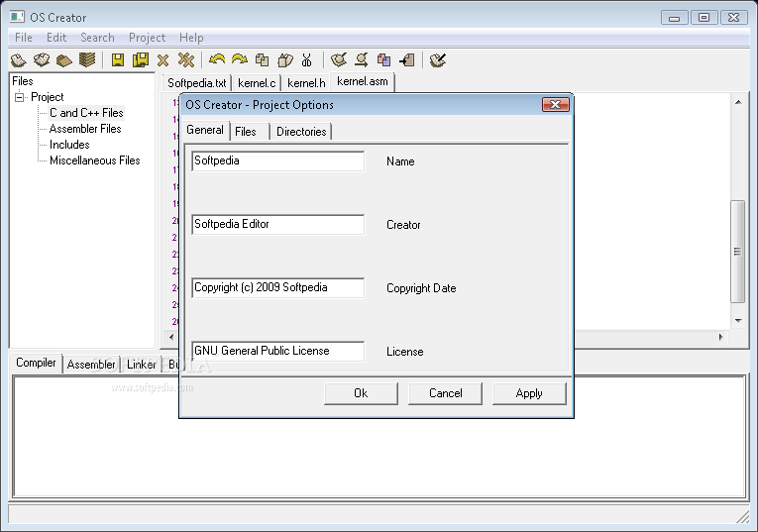Viewport: 758px width, 532px height.
Task: Select the General tab in Project Options
Action: [x=205, y=130]
